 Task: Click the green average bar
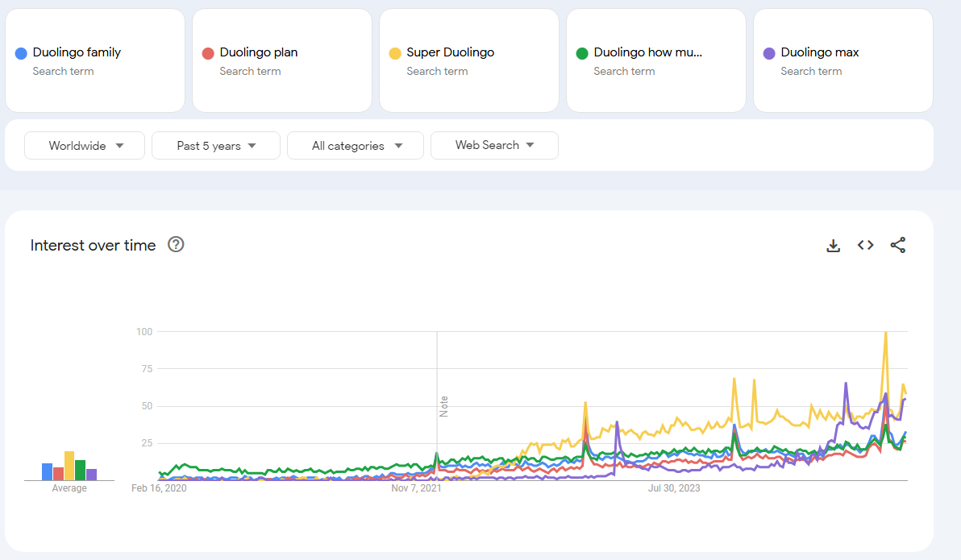(81, 470)
